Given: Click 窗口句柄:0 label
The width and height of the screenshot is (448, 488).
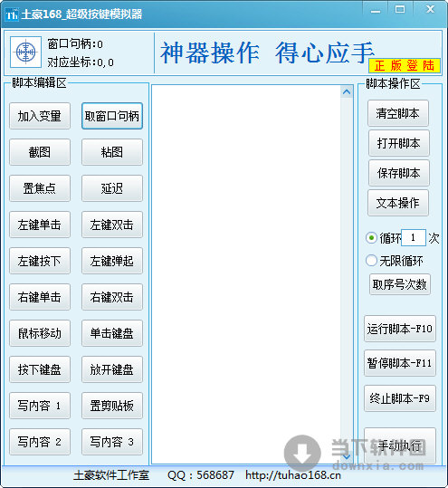Looking at the screenshot, I should pos(75,44).
